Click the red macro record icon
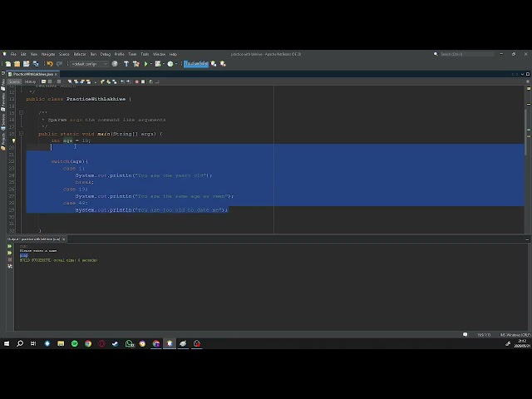Screen dimensions: 532x399 136,81
